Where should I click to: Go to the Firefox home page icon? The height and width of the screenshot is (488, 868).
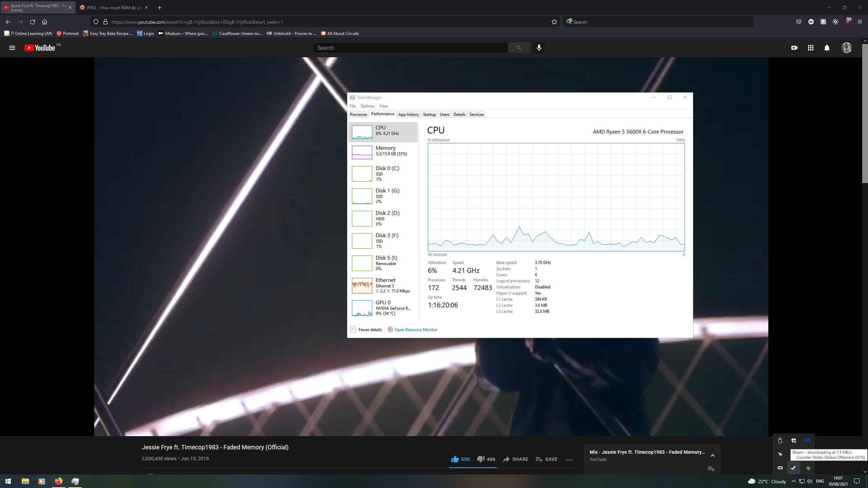[x=44, y=22]
